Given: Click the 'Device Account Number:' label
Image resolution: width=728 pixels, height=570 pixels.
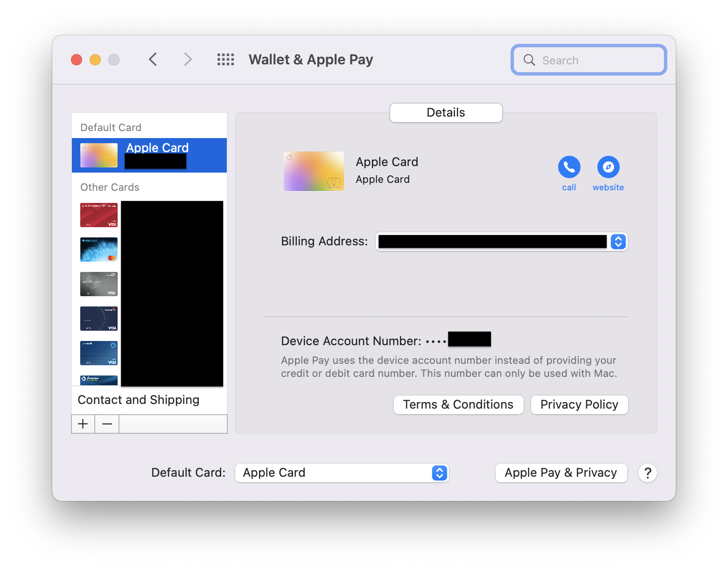Looking at the screenshot, I should (351, 341).
